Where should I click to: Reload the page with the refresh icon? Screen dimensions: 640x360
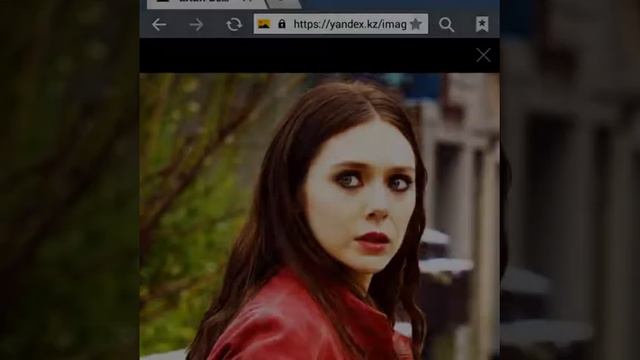[x=234, y=25]
